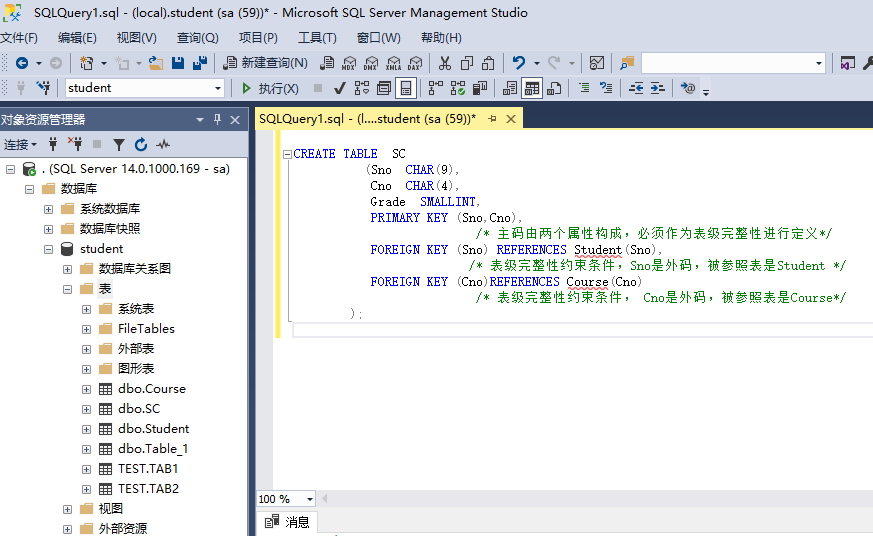Screen dimensions: 873x536
Task: Expand the 系统数据库 folder node
Action: tap(48, 209)
